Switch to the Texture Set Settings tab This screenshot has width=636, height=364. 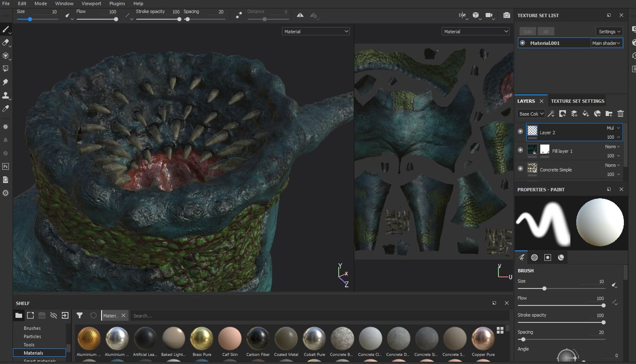(577, 101)
